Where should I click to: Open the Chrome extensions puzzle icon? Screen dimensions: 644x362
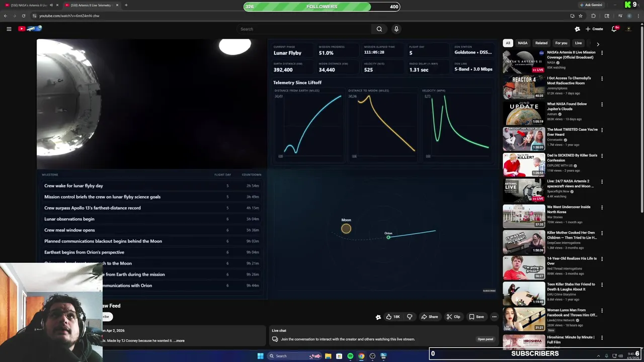coord(593,16)
